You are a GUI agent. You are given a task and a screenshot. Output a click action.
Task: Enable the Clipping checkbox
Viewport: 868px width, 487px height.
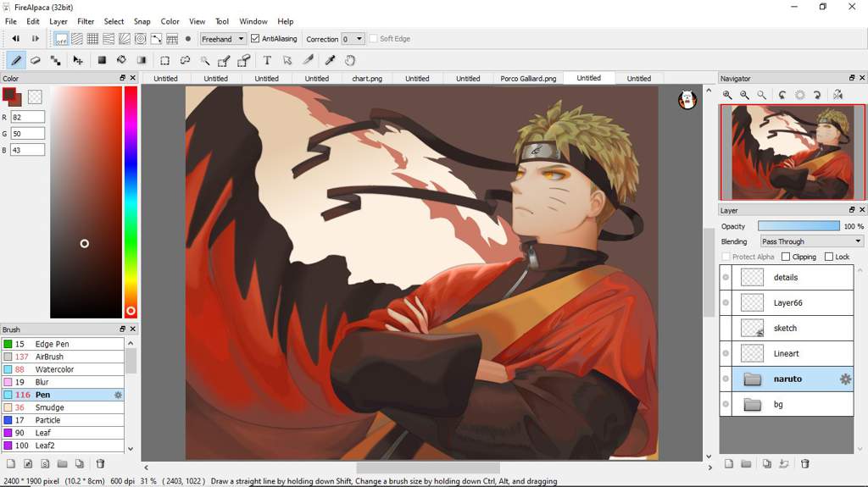tap(786, 257)
